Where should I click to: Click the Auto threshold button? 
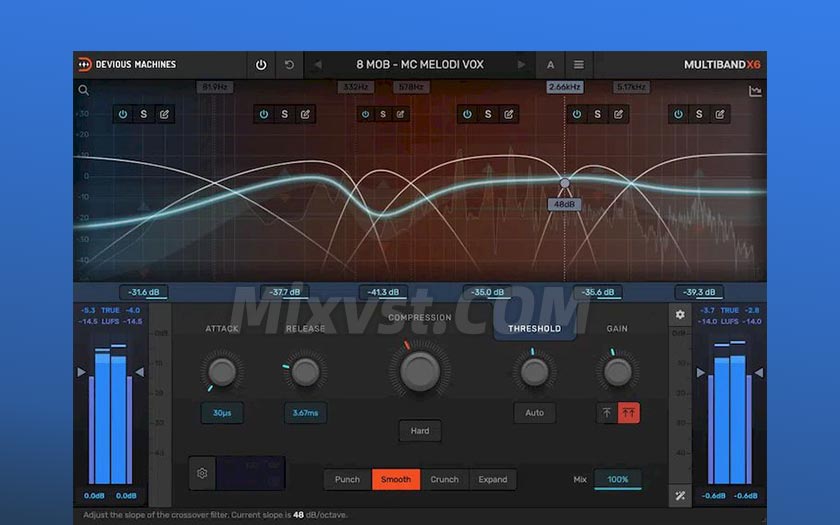(534, 413)
